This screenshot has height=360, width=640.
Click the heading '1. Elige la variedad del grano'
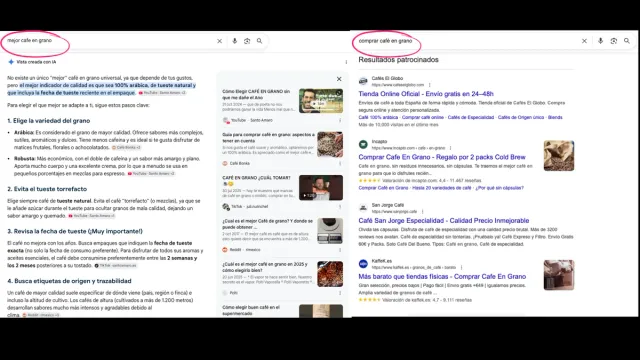coord(49,121)
